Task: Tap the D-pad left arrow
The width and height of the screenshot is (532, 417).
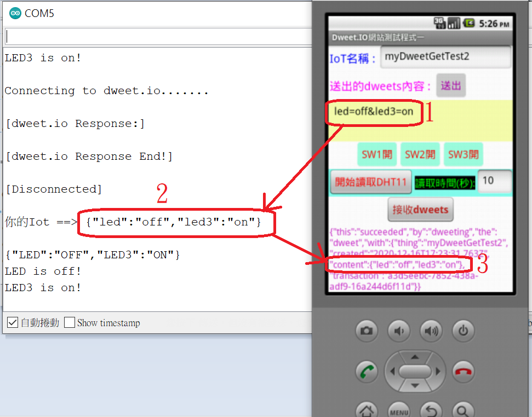Action: (392, 371)
